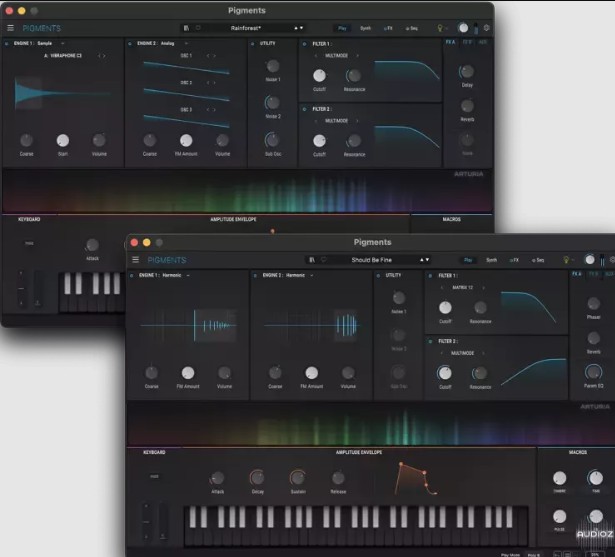The height and width of the screenshot is (557, 615).
Task: Select next sample arrow beside VIBRAPHONE C3
Action: [x=104, y=56]
